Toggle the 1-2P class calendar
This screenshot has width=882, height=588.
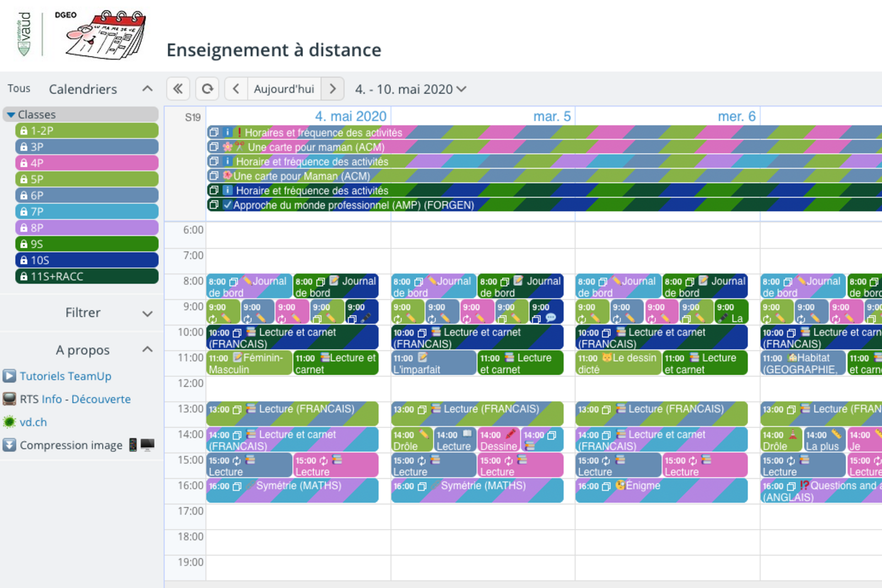click(87, 131)
